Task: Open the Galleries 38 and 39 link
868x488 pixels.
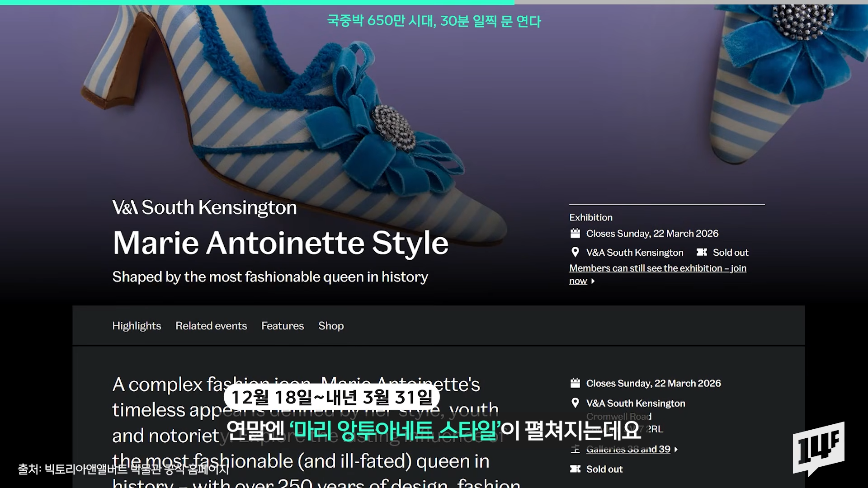Action: coord(628,449)
